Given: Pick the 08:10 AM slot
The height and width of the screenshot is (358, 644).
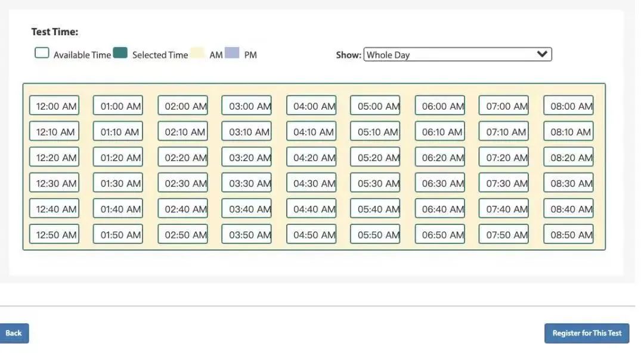Looking at the screenshot, I should click(568, 131).
